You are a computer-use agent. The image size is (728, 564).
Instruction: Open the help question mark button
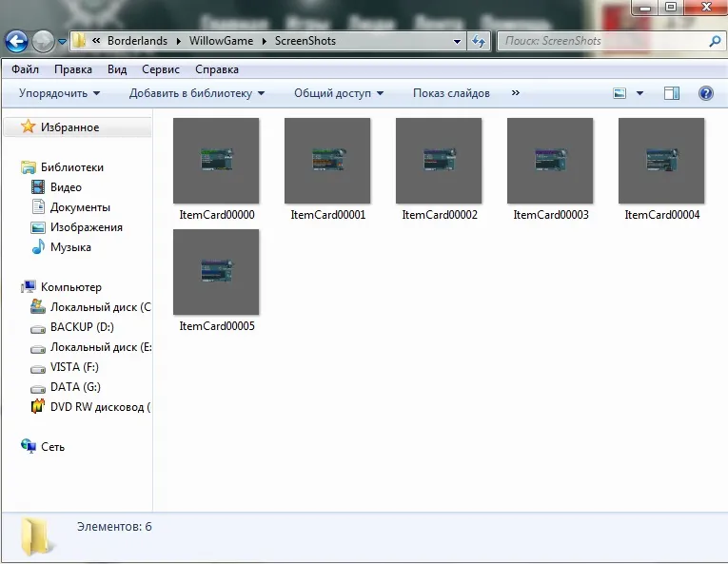705,93
